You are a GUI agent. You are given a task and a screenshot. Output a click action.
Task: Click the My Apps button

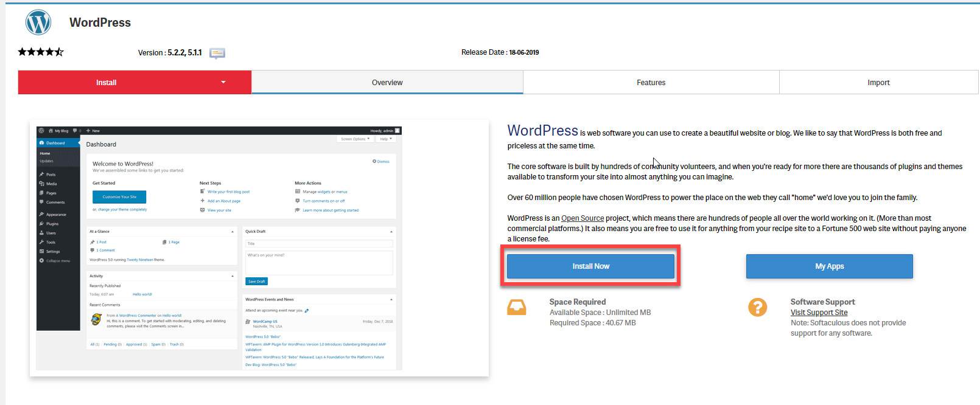click(x=830, y=266)
